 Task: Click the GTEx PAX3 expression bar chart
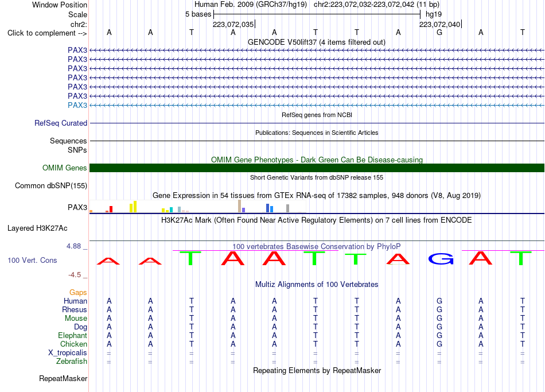197,206
